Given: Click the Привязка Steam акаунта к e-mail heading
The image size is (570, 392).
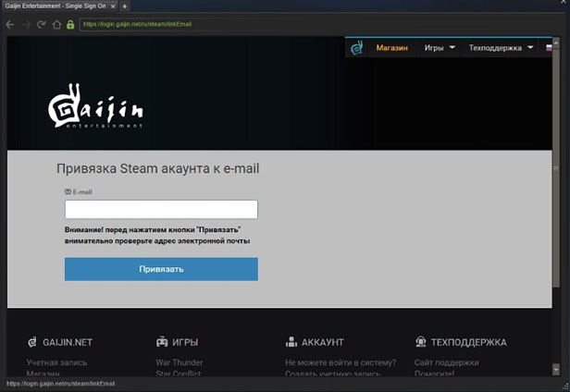Looking at the screenshot, I should tap(157, 169).
